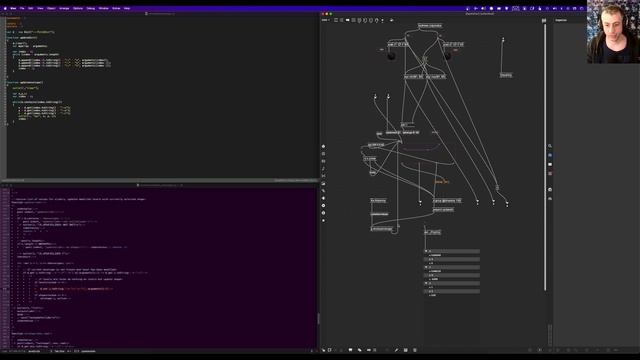Open the Add object palette in toolbar

(x=376, y=20)
